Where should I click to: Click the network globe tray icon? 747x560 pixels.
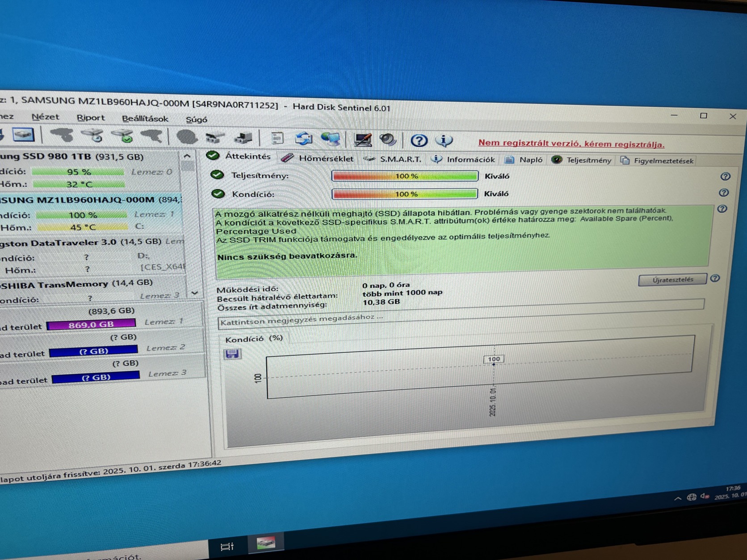tap(692, 497)
